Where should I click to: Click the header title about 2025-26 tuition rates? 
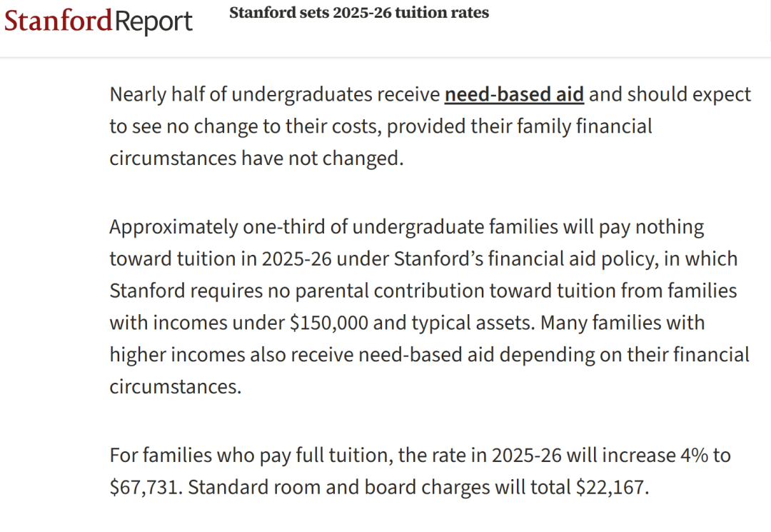pos(359,12)
